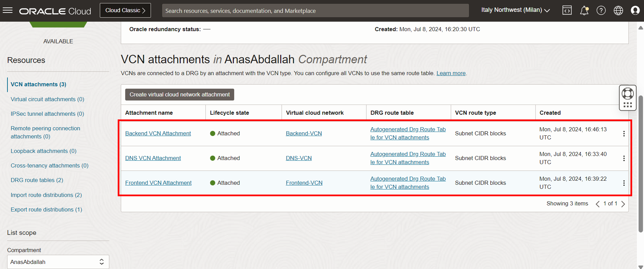Image resolution: width=644 pixels, height=269 pixels.
Task: Select Export route distributions (1)
Action: [46, 209]
